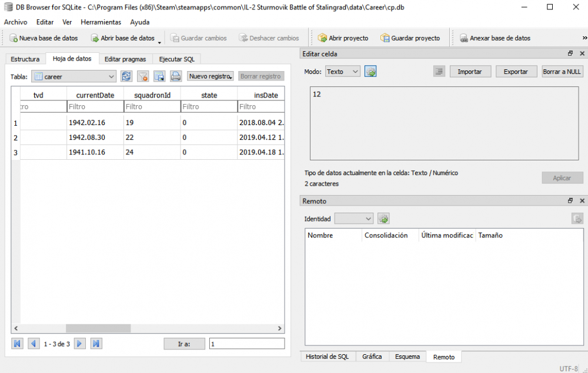Switch to the Historial de SQL tab

point(327,357)
